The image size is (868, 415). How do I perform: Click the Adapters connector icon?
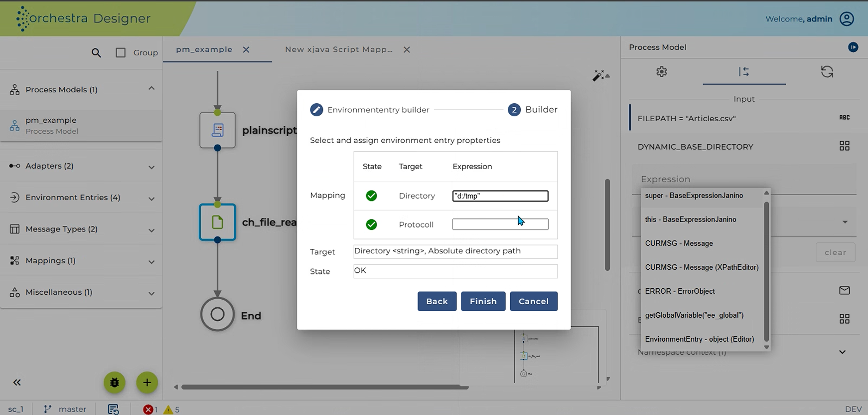pyautogui.click(x=14, y=166)
